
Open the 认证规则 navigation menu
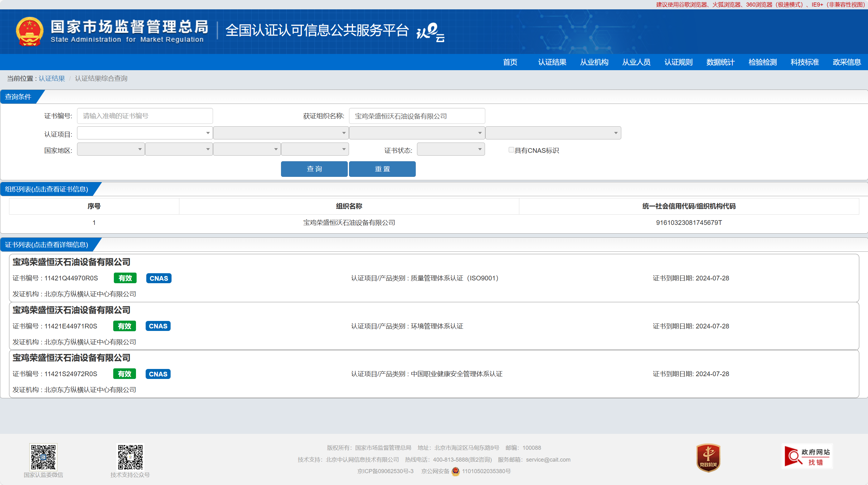pos(679,62)
